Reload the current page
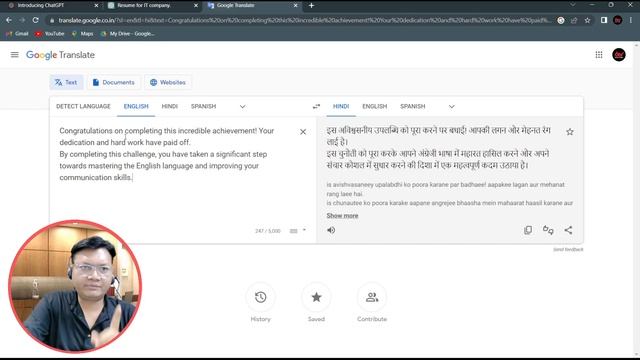The image size is (640, 360). [36, 20]
